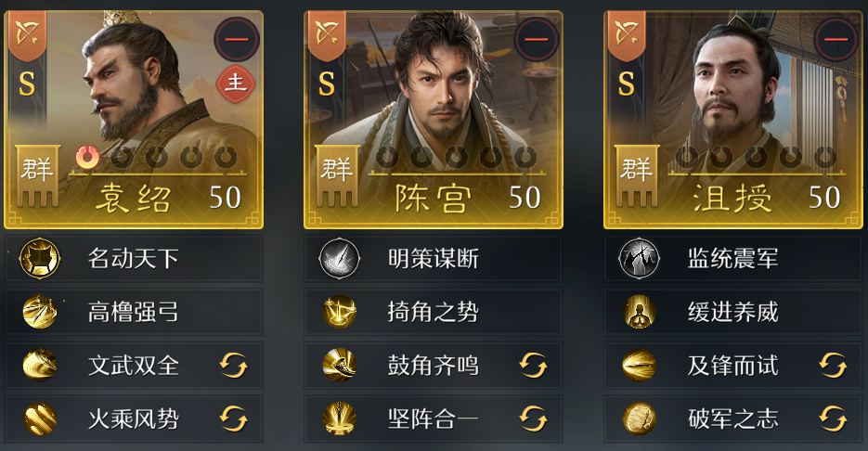Click the archer troop-type icon on 陈宫's card

(x=327, y=34)
